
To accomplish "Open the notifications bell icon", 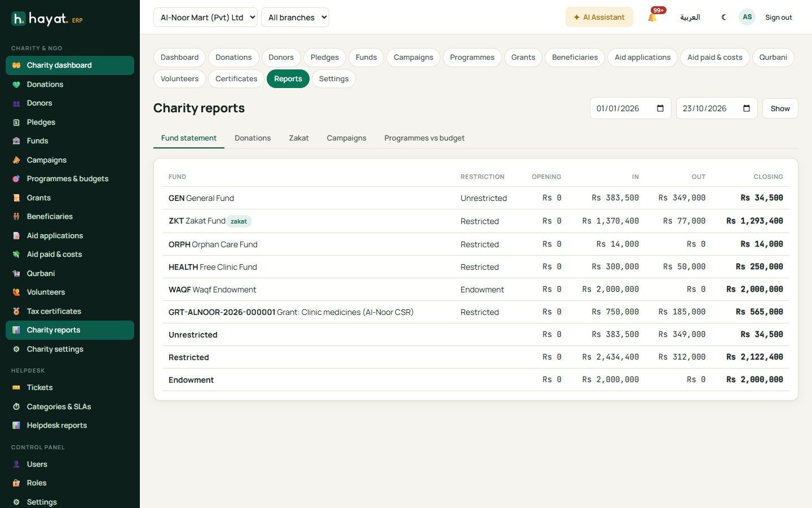I will [652, 17].
